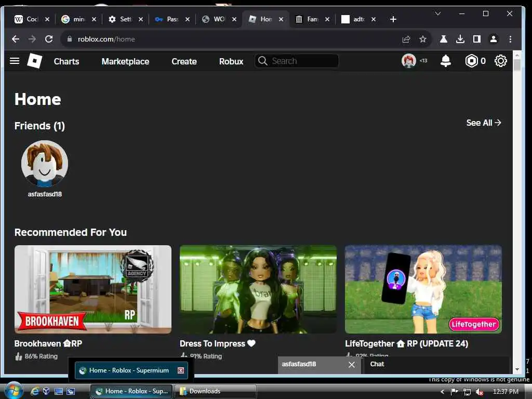Close the asfasfasd18 chat tab
The image size is (532, 399).
pos(352,364)
